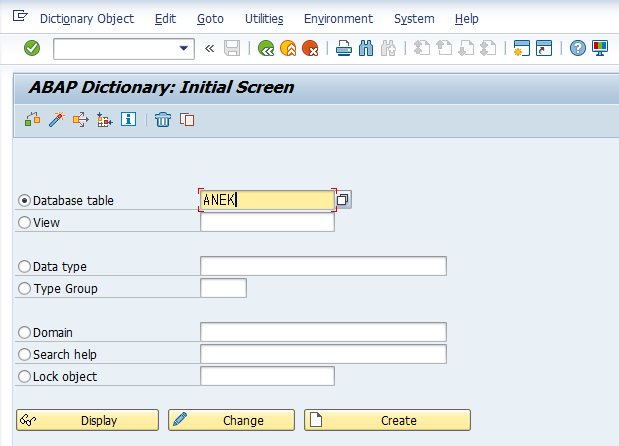Open the System menu

tap(414, 19)
